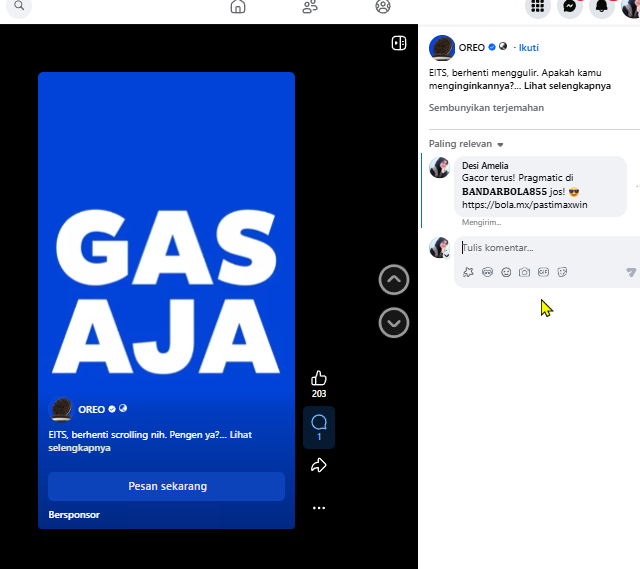Click the public globe icon beside OREO
The image size is (640, 569).
(x=503, y=47)
